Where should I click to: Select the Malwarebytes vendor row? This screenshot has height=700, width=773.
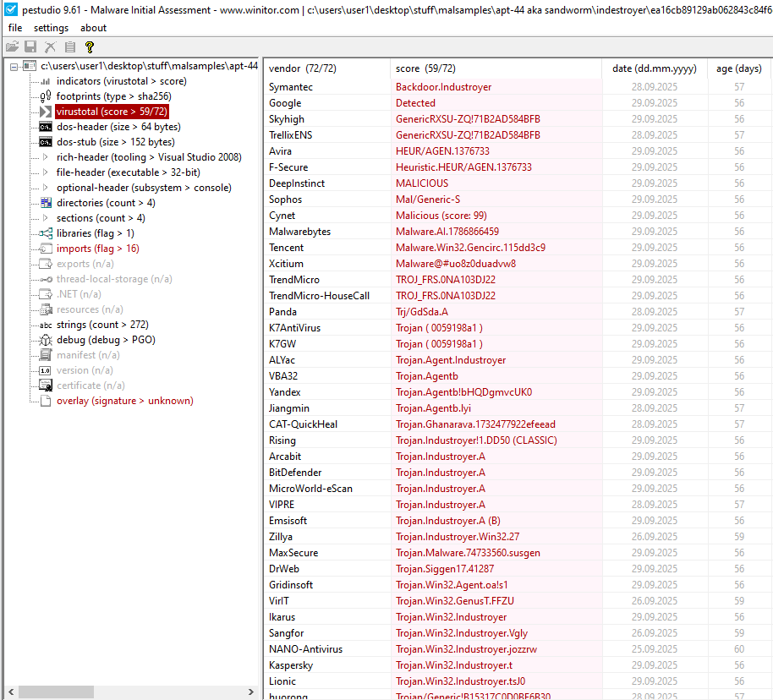tap(517, 232)
